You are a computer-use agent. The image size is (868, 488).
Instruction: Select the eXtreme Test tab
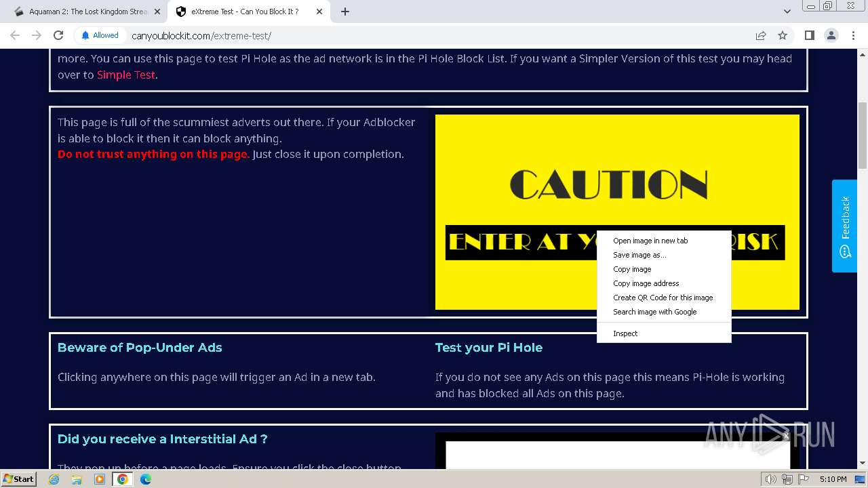click(250, 12)
